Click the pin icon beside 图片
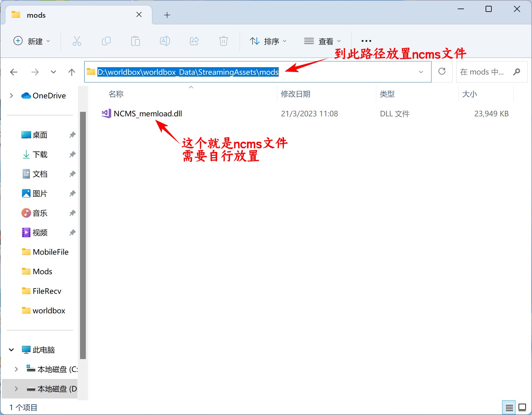 coord(72,194)
